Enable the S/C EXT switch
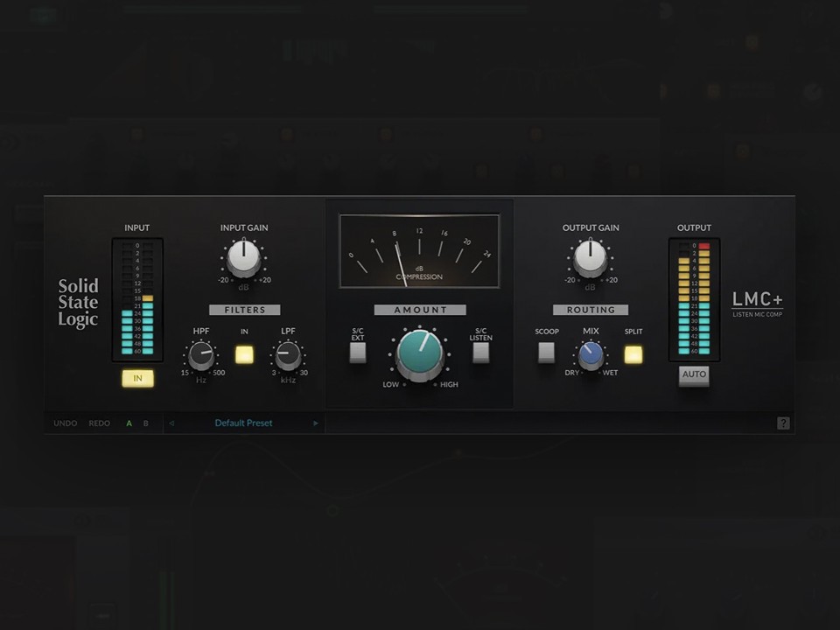This screenshot has height=630, width=840. tap(358, 353)
